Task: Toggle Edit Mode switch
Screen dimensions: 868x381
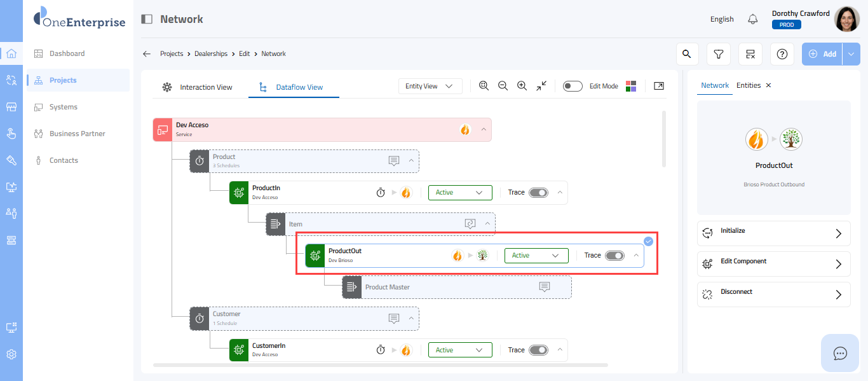Action: click(x=573, y=86)
